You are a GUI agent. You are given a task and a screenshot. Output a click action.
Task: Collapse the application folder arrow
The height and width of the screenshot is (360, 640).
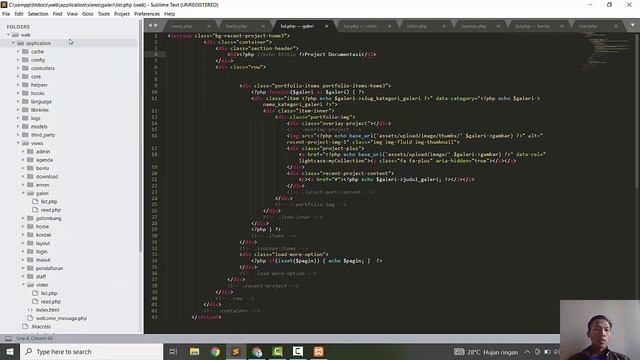pos(13,43)
